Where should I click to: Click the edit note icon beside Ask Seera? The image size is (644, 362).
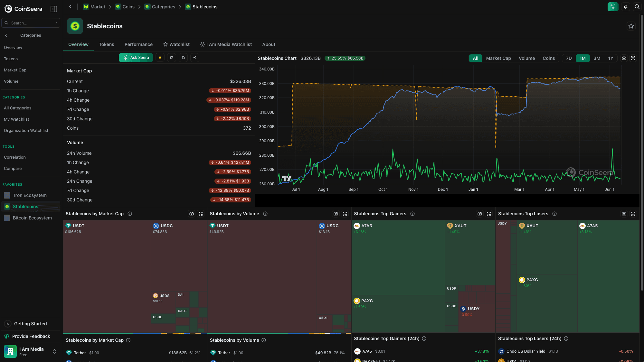coord(172,58)
